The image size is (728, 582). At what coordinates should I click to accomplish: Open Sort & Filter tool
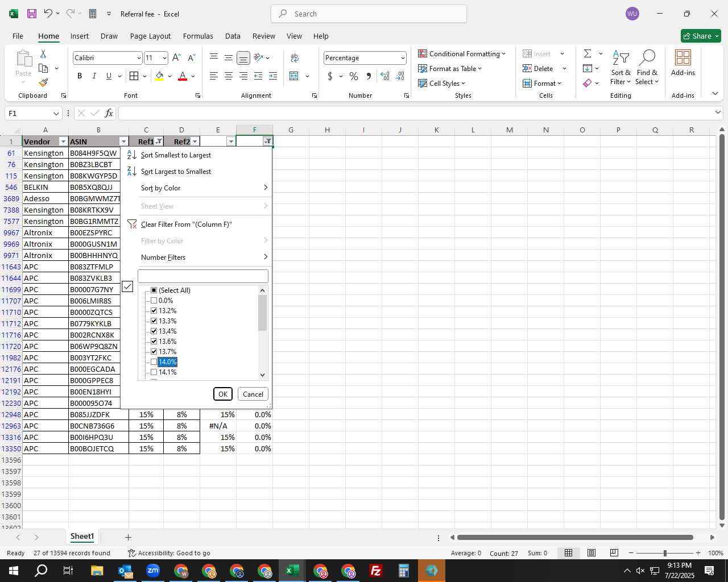621,68
